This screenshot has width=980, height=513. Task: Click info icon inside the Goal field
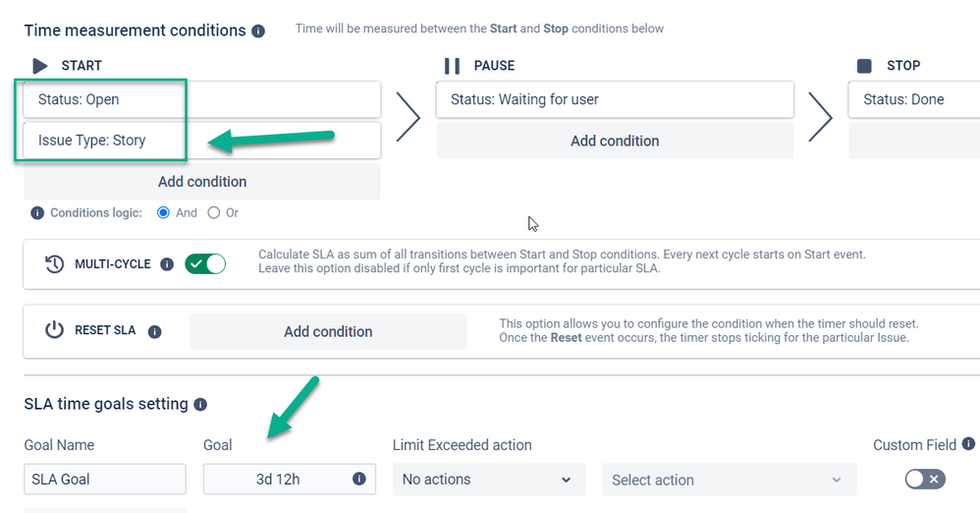click(x=358, y=480)
